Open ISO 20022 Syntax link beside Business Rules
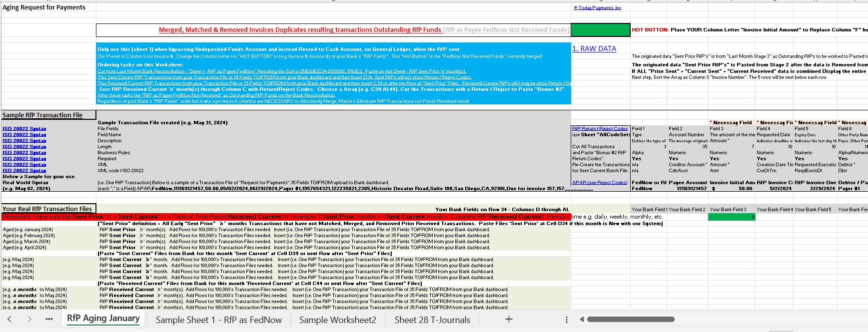The width and height of the screenshot is (868, 332). 24,153
